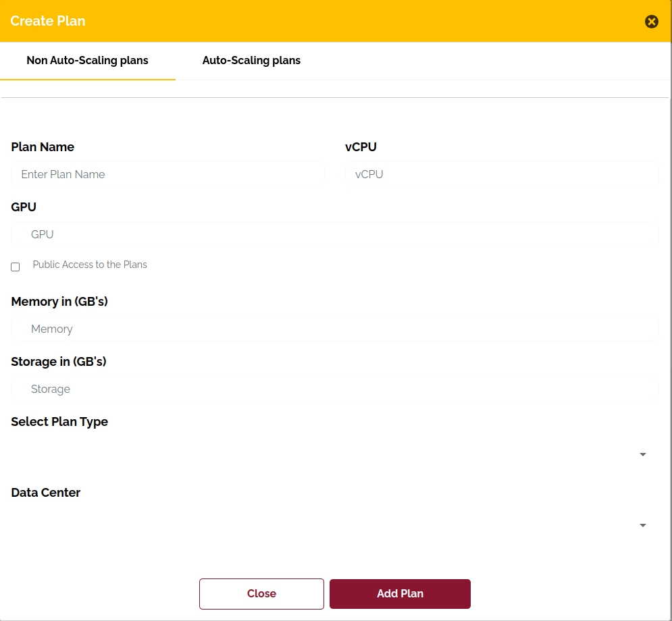
Task: Click the Storage in (GB's) label
Action: [x=59, y=362]
